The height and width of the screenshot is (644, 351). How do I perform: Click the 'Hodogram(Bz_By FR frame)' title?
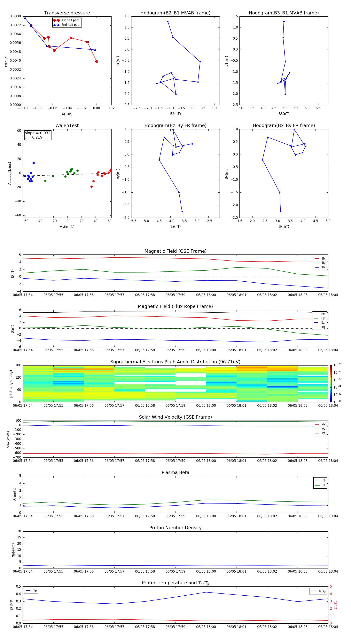click(175, 125)
